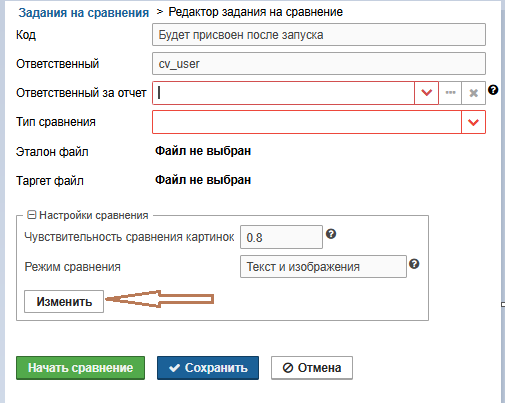
Task: Click the Режим сравнения field with Текст и изображения
Action: pyautogui.click(x=323, y=267)
